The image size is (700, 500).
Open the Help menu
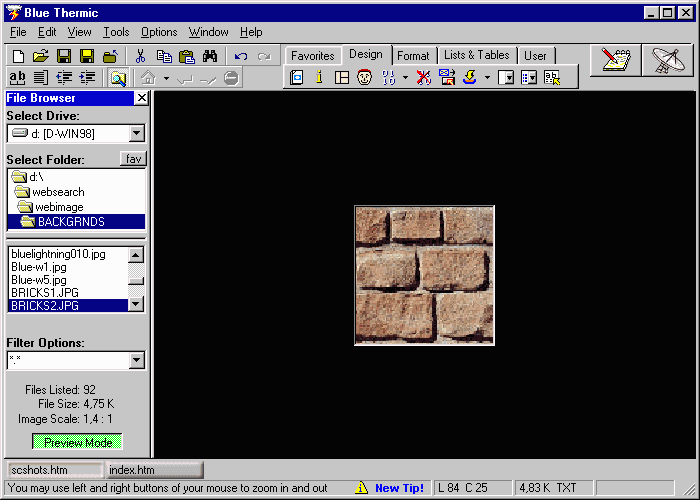(251, 32)
